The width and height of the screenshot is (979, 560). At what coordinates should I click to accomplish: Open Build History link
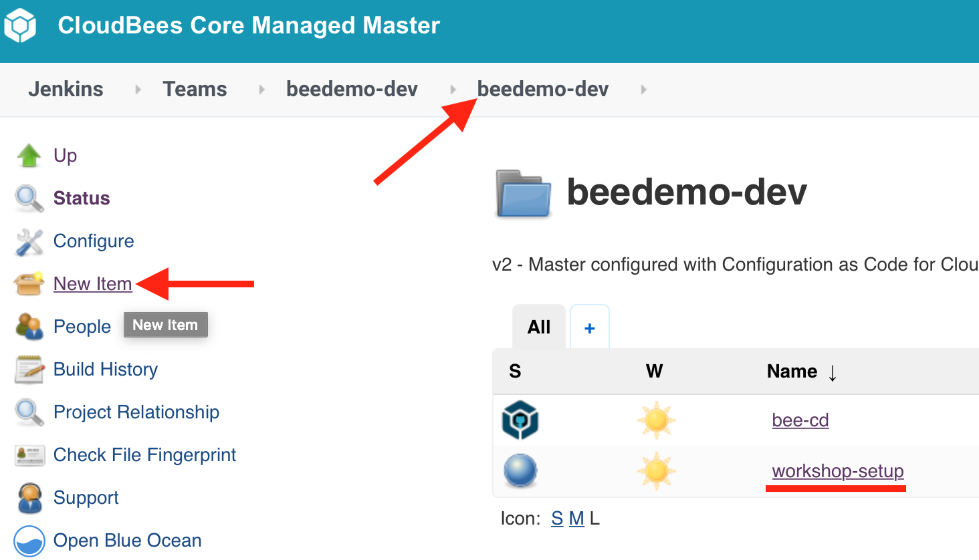click(106, 370)
